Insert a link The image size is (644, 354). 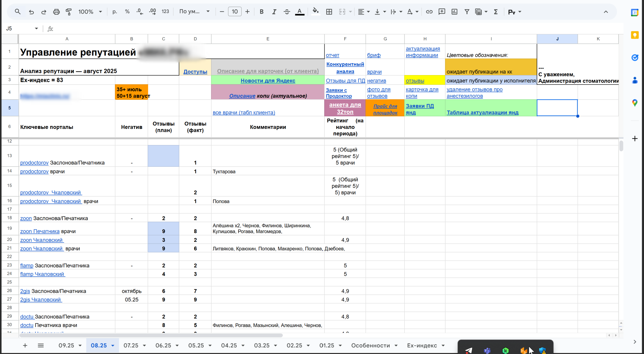click(429, 11)
